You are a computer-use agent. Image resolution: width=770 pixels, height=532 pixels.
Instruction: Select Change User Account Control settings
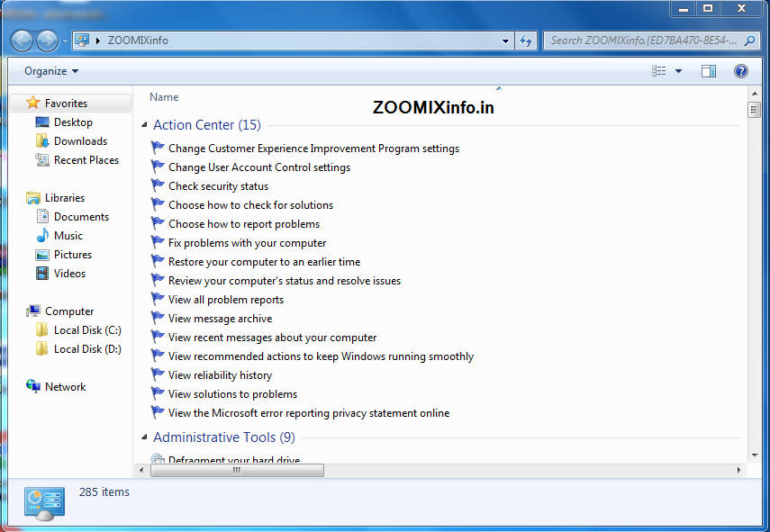click(258, 167)
